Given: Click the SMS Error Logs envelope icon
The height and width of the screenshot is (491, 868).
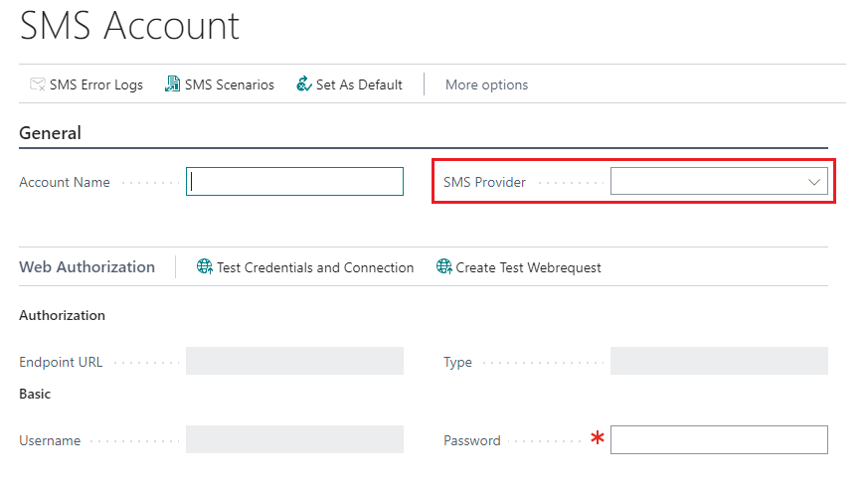Looking at the screenshot, I should [38, 84].
